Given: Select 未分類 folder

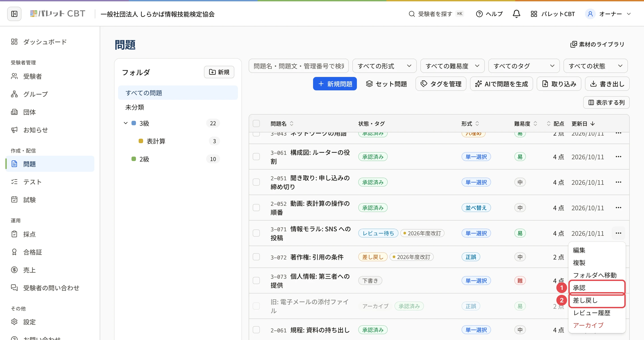Looking at the screenshot, I should (x=178, y=107).
